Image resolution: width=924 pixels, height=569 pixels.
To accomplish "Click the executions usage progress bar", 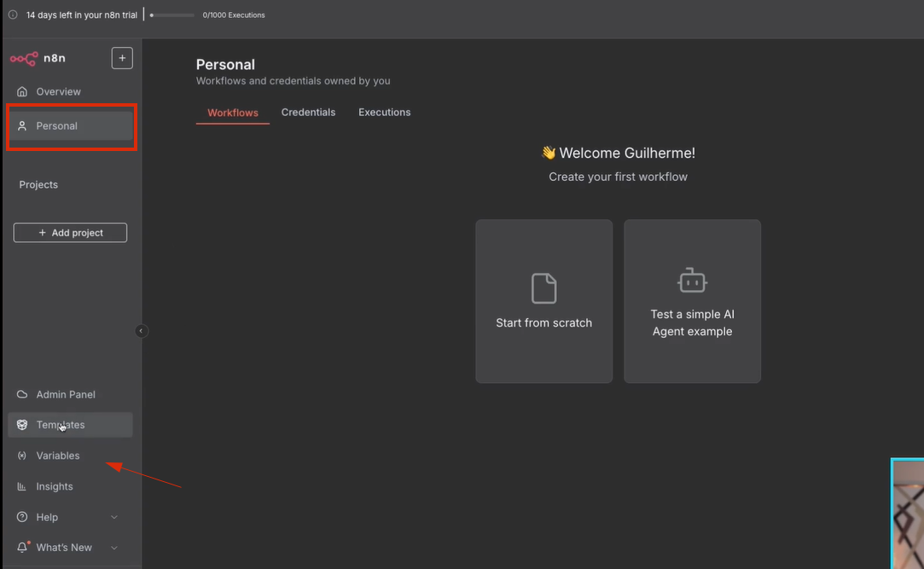I will (x=172, y=15).
